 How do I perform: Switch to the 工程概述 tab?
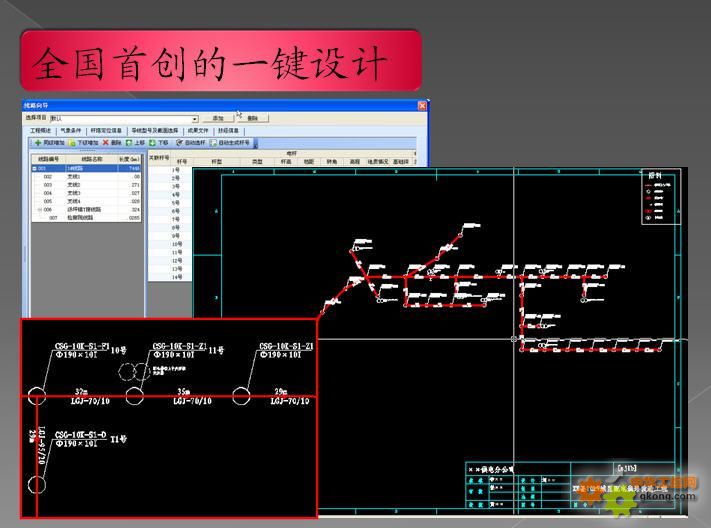point(41,131)
